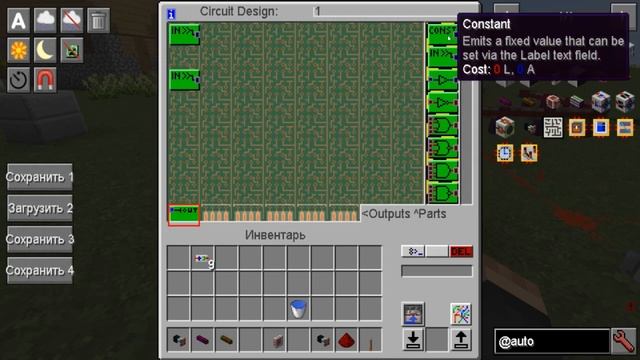Image resolution: width=640 pixels, height=360 pixels.
Task: Pick up the water bucket in inventory
Action: [298, 309]
